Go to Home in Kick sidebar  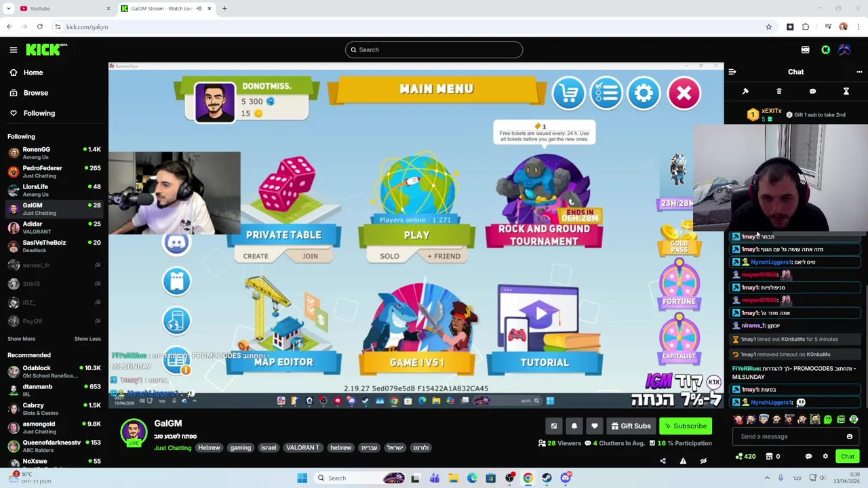(26, 73)
